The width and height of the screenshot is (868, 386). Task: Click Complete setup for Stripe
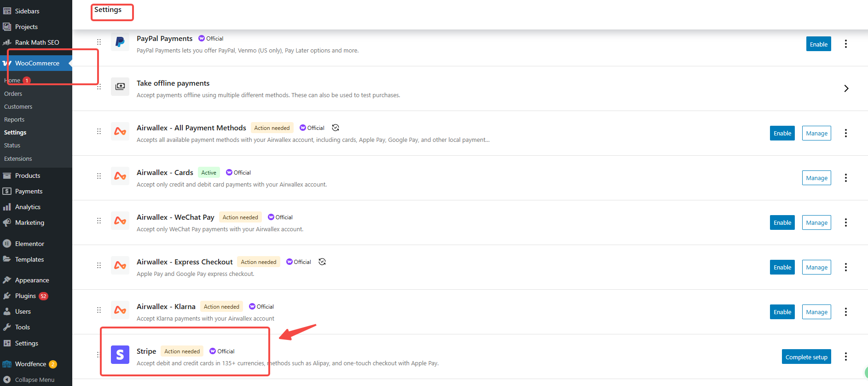(806, 357)
